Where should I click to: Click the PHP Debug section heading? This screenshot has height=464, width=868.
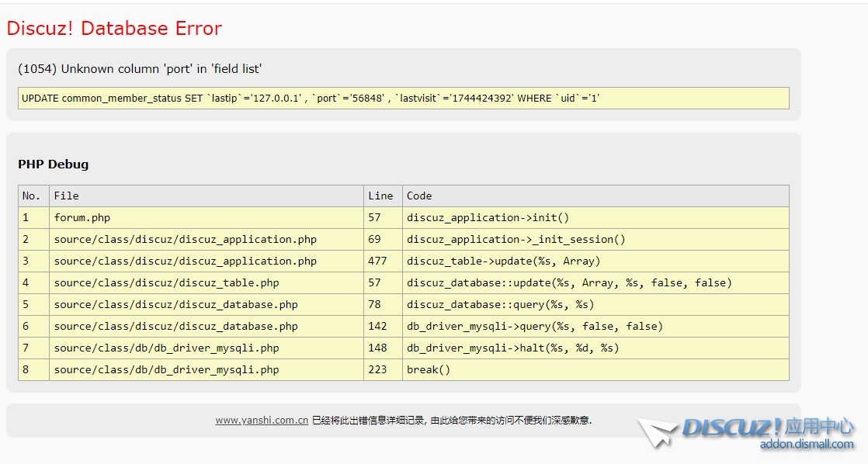(53, 164)
